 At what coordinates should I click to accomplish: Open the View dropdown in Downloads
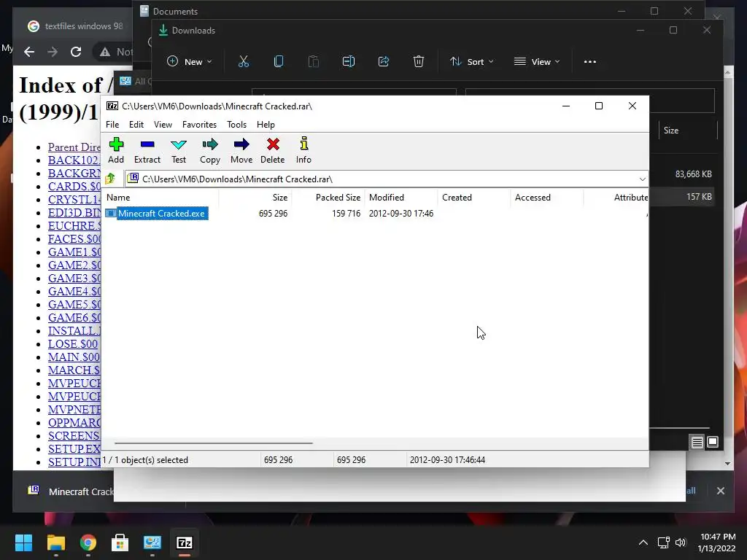point(537,61)
